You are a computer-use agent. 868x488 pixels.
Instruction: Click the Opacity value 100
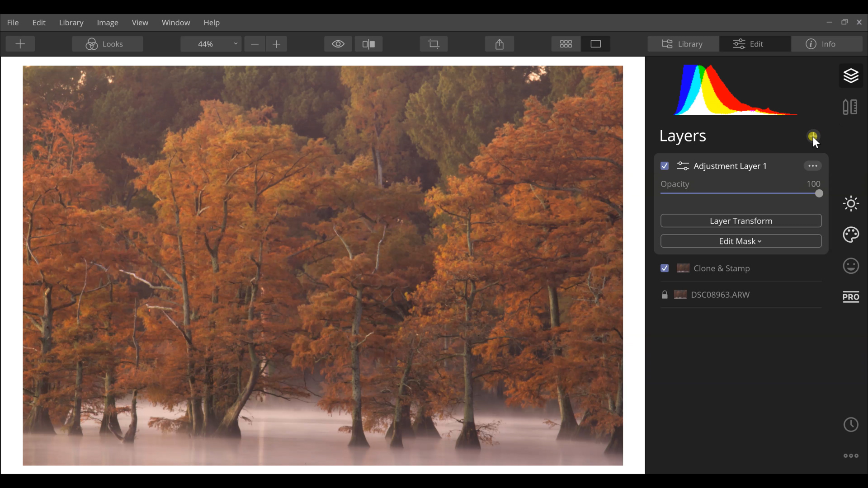point(813,184)
